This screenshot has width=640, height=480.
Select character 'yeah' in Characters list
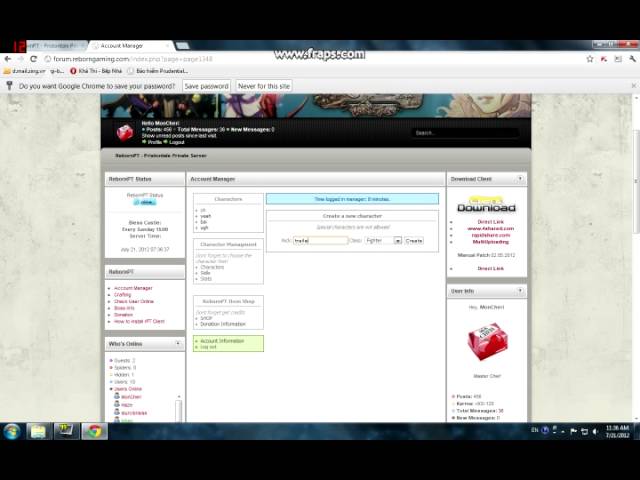click(x=206, y=216)
